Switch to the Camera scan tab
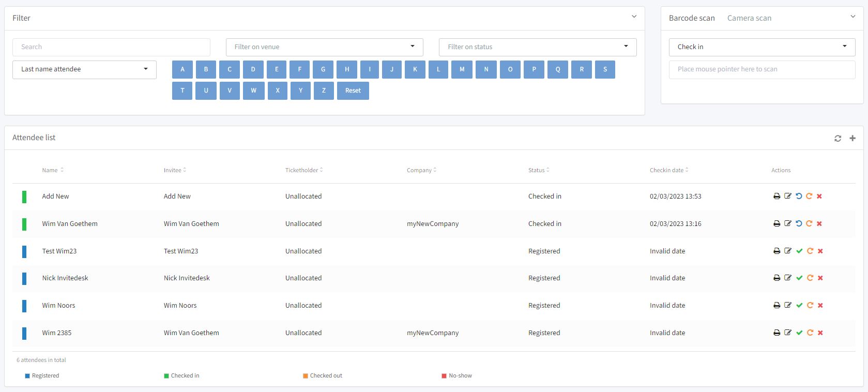This screenshot has width=868, height=392. tap(749, 18)
